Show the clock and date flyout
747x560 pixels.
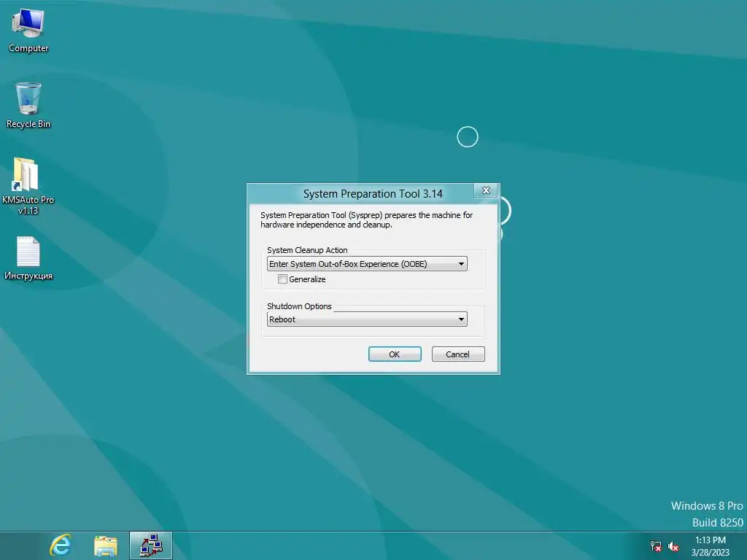coord(711,546)
